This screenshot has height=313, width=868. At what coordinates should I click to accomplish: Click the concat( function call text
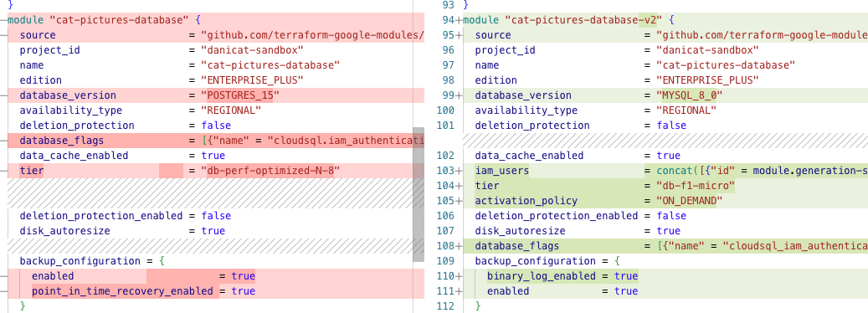(x=677, y=171)
